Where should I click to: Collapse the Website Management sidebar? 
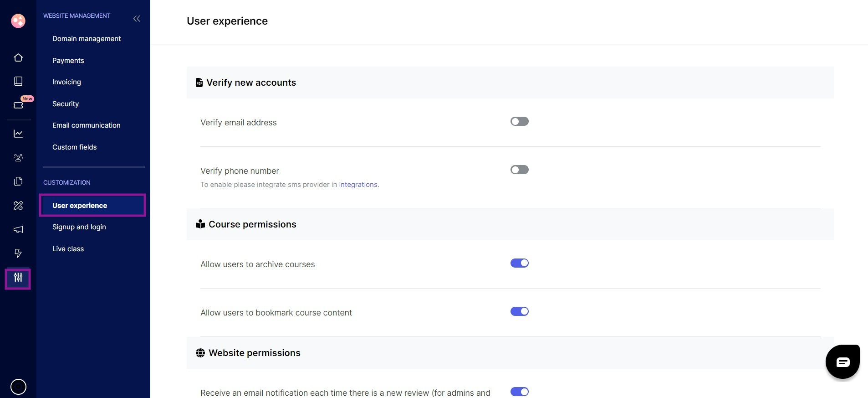coord(137,19)
